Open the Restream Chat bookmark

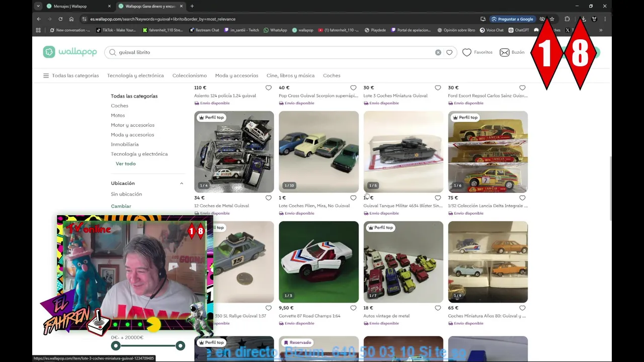coord(204,30)
